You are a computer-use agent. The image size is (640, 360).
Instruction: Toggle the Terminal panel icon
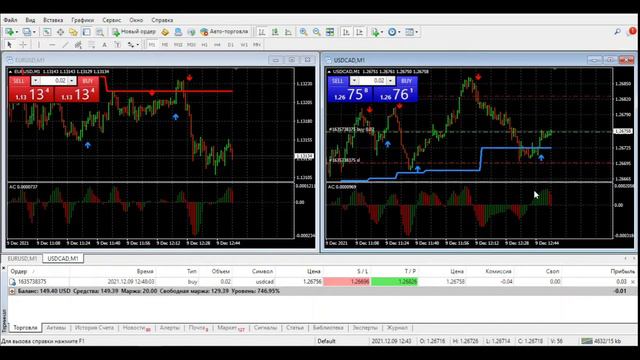(87, 32)
